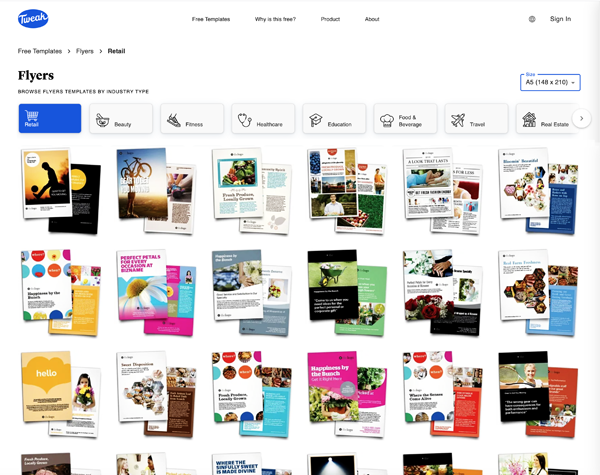Open the 'Why is this free?' link
The width and height of the screenshot is (600, 475).
[275, 19]
